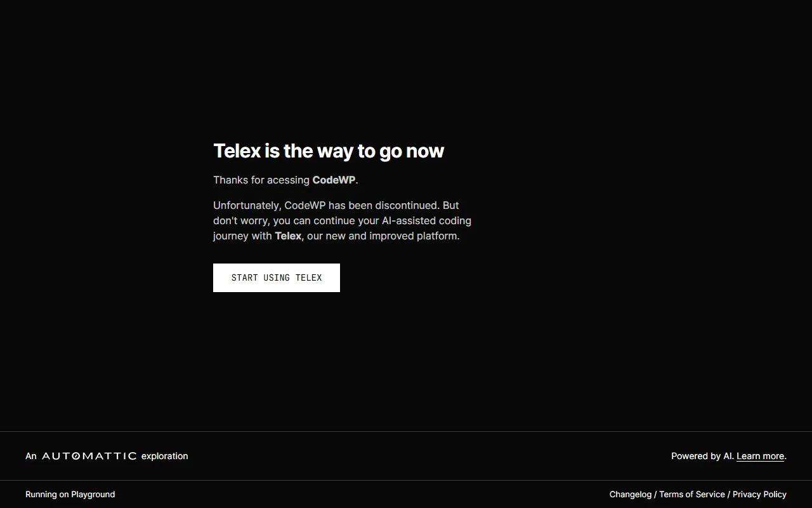
Task: Click the Automattic logo in the footer
Action: (x=89, y=456)
